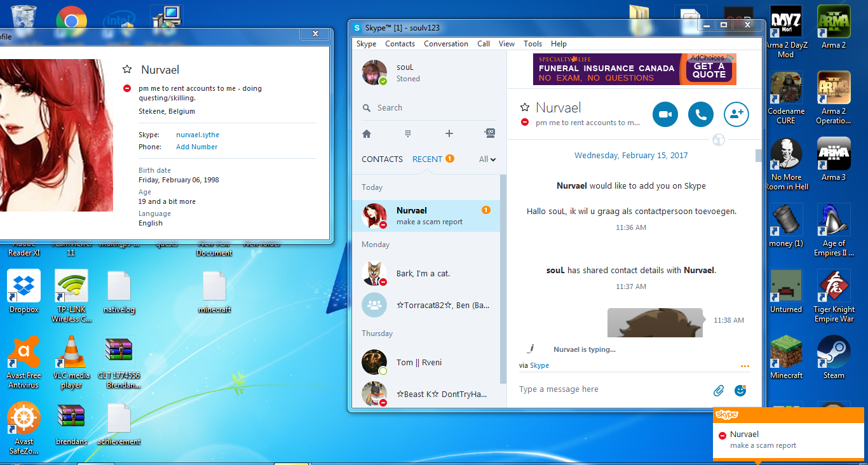Viewport: 868px width, 465px height.
Task: Open the Skype menu
Action: [x=367, y=44]
